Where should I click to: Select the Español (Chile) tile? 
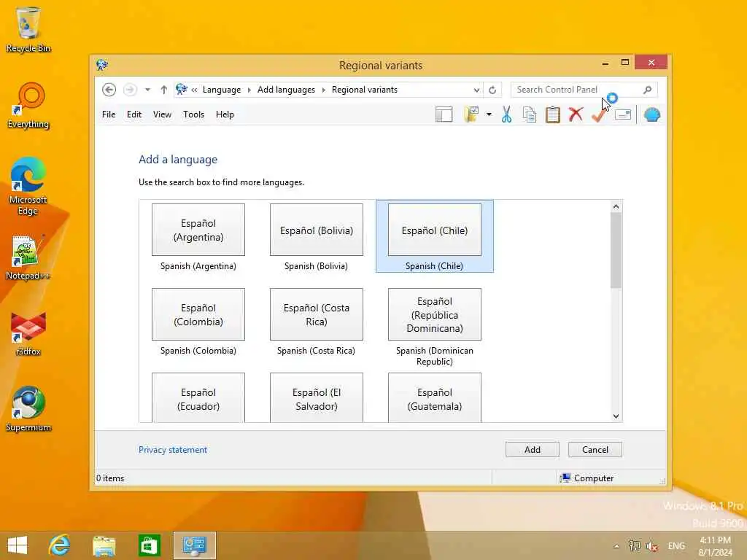coord(435,230)
